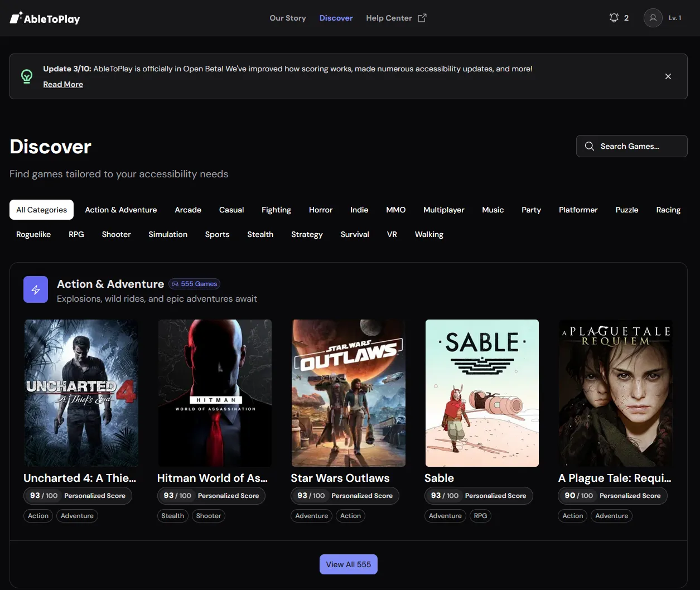Image resolution: width=700 pixels, height=590 pixels.
Task: Select Shooter category filter
Action: [116, 234]
